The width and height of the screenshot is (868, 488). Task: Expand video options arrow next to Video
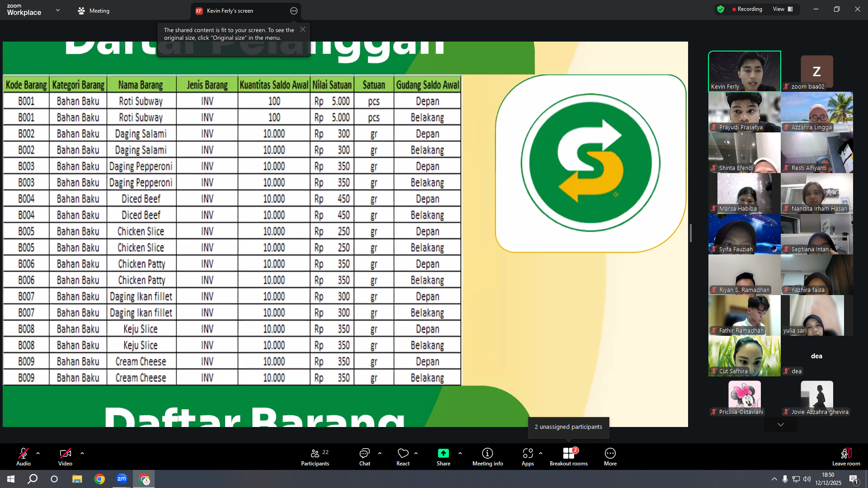click(x=82, y=453)
